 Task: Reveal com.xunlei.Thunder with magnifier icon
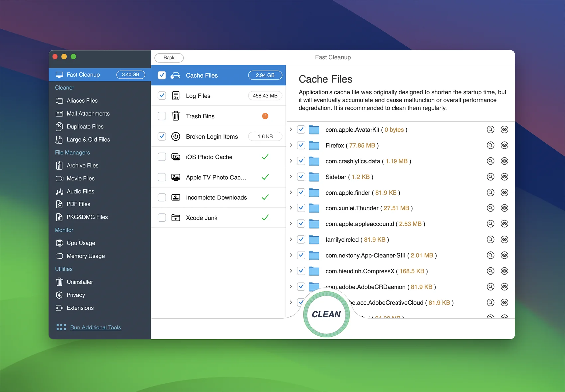click(490, 208)
